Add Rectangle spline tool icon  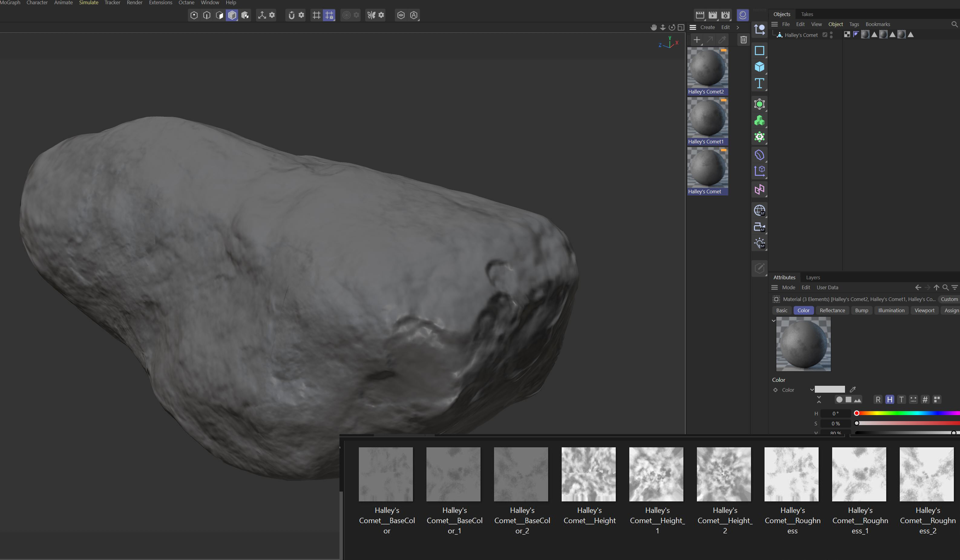(759, 50)
